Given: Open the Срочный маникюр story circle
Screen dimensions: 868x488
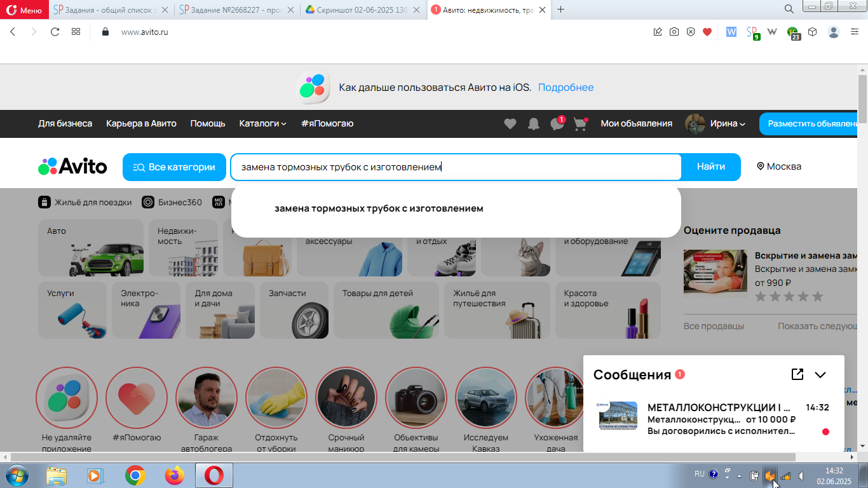Looking at the screenshot, I should point(346,398).
